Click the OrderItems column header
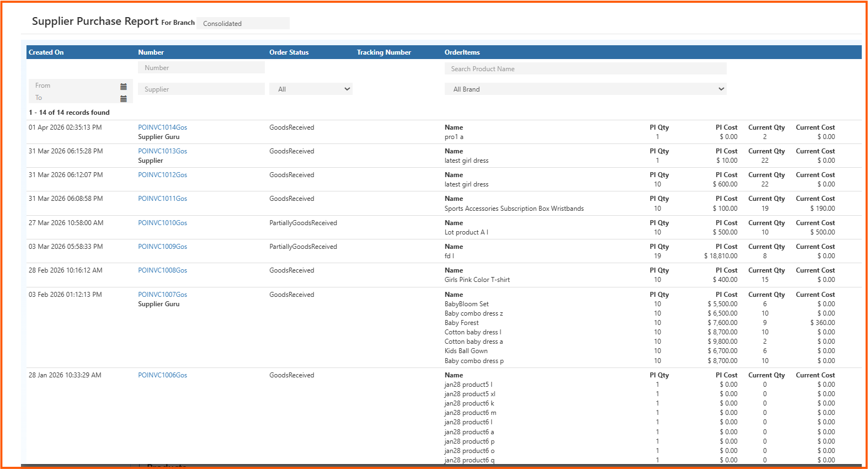 pos(462,52)
